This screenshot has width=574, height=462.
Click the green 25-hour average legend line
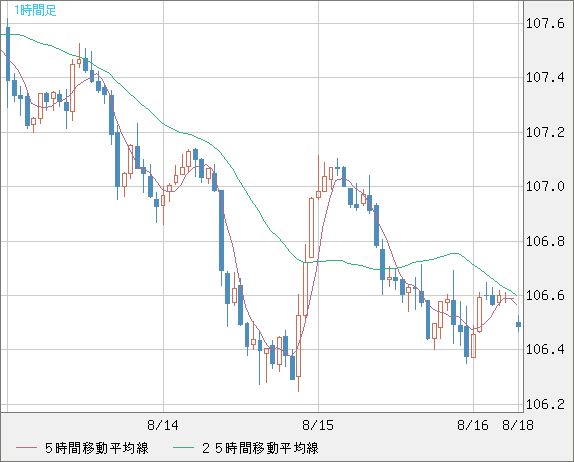(183, 448)
